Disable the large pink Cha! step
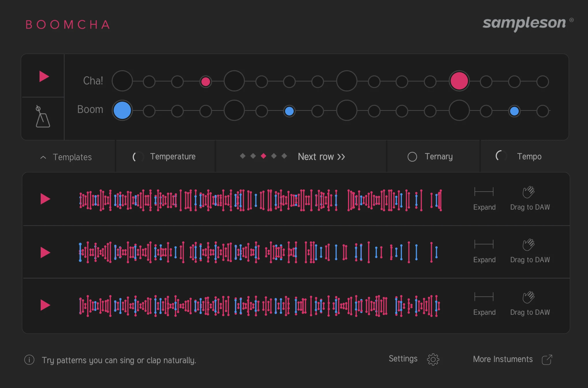 pos(459,81)
